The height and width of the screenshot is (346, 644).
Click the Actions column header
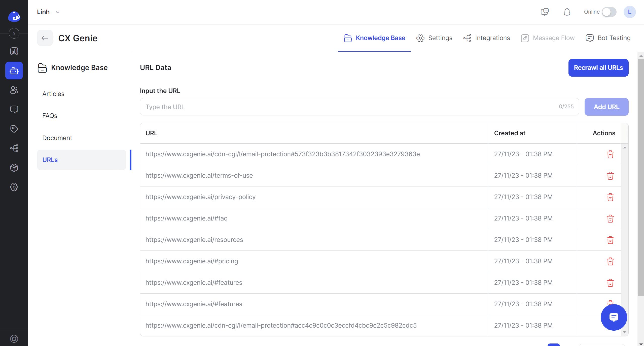pos(604,133)
